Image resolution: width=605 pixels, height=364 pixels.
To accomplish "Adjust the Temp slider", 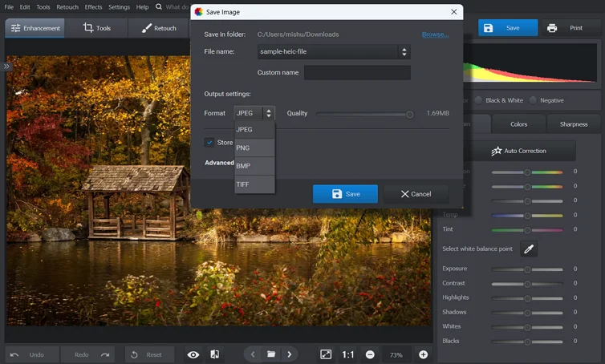I will [527, 216].
